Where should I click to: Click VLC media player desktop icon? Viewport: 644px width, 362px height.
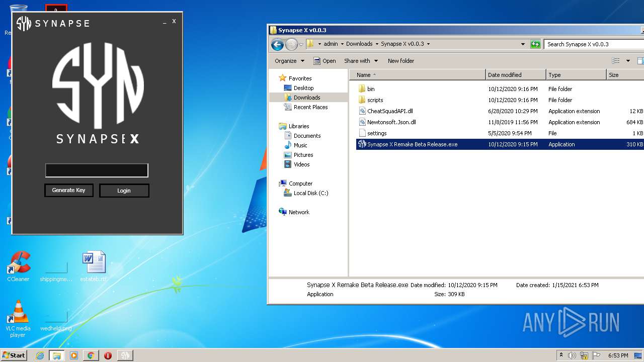tap(18, 319)
